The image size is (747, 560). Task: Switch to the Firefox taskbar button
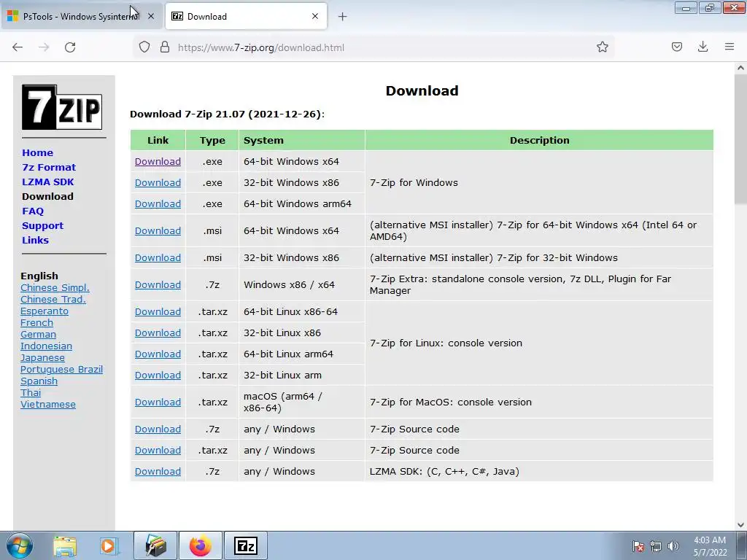point(201,545)
